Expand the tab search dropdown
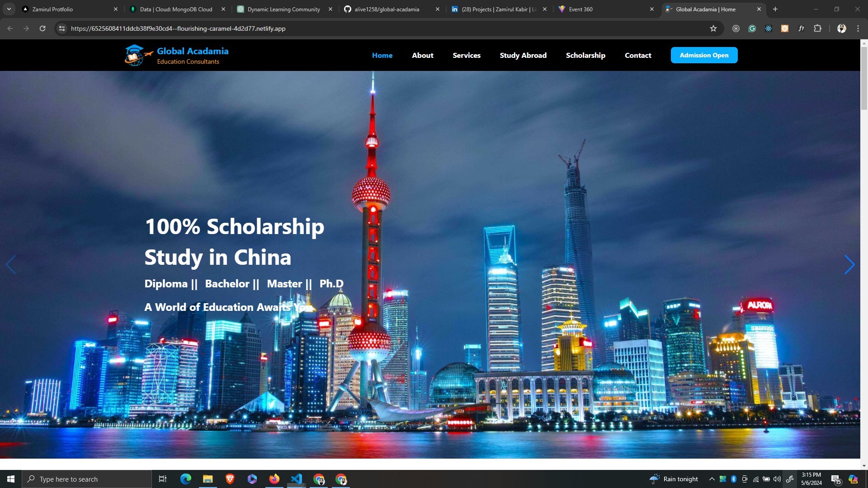Screen dimensions: 868x488 point(9,9)
